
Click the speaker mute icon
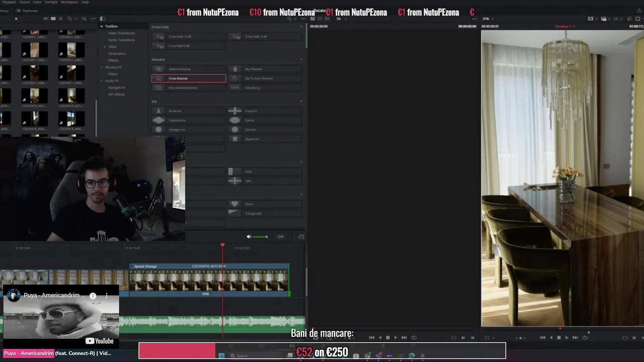[x=249, y=236]
